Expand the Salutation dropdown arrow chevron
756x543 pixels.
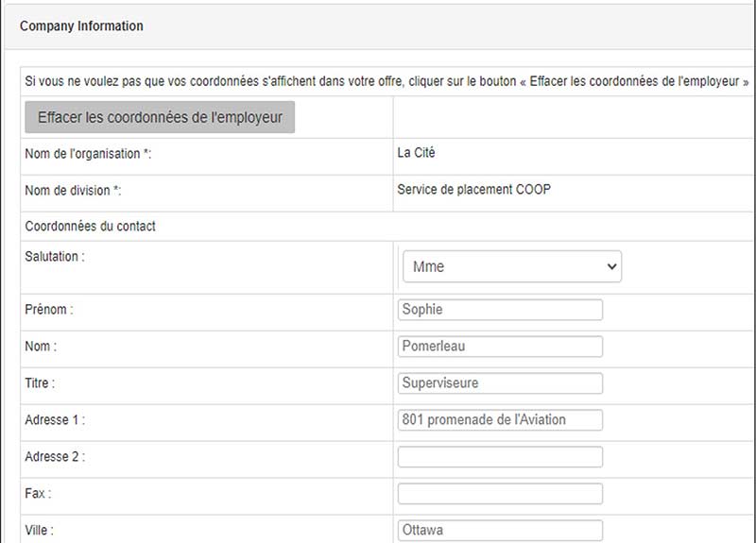[x=611, y=266]
